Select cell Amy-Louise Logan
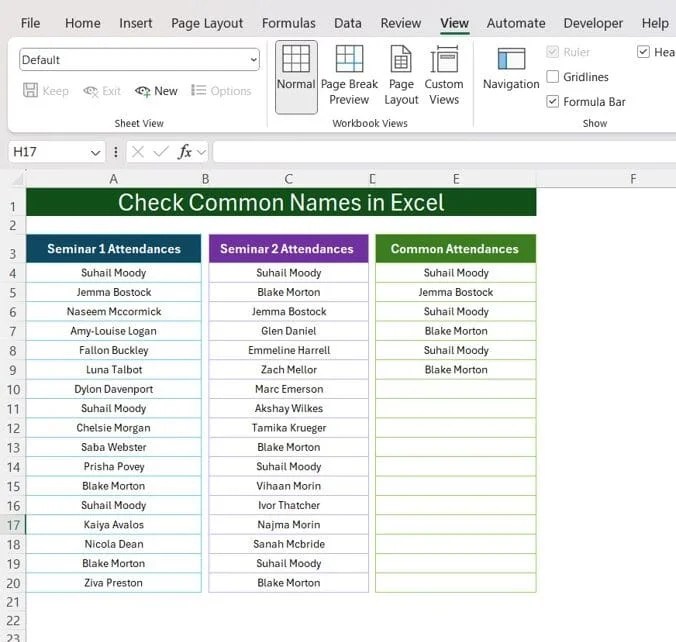 click(x=113, y=331)
